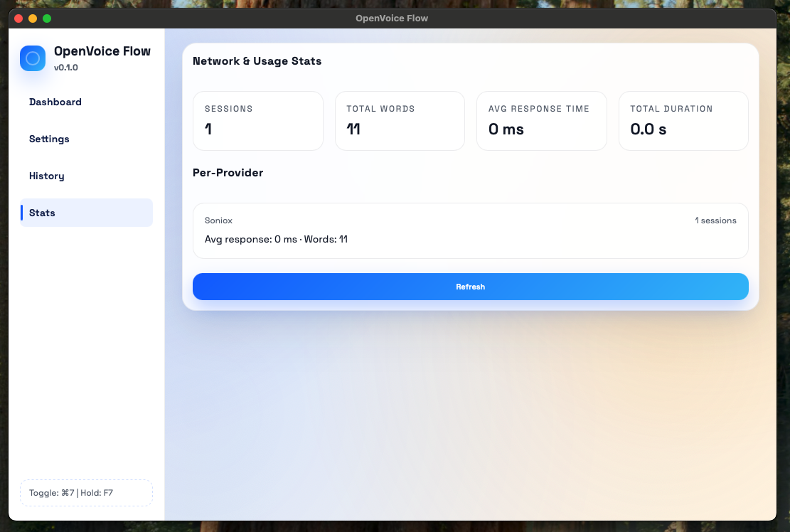Viewport: 790px width, 532px height.
Task: Maximize window with the green button
Action: [x=47, y=18]
